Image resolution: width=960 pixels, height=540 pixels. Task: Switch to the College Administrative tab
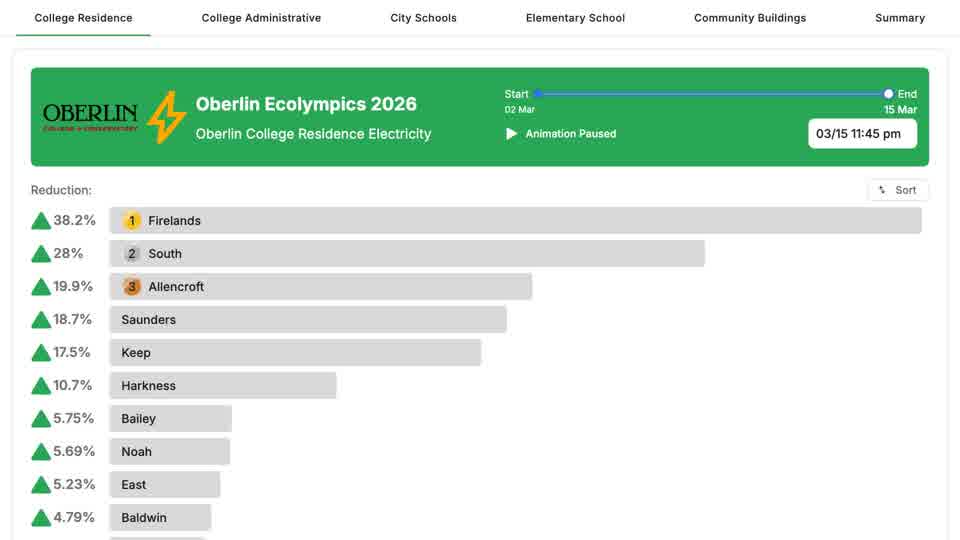click(x=261, y=18)
